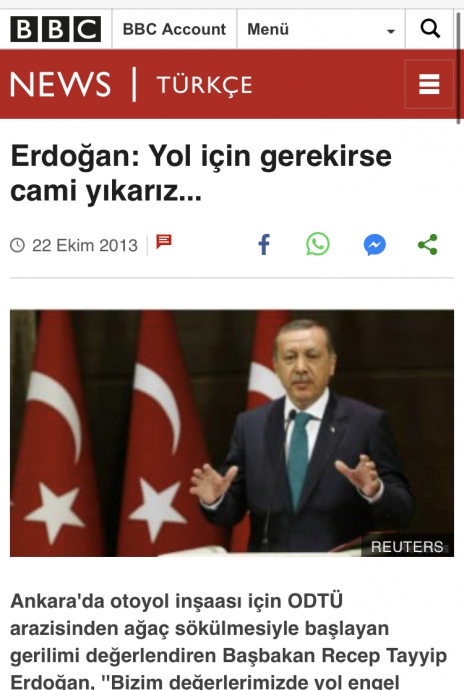Click the Erdoğan article headline

click(201, 173)
